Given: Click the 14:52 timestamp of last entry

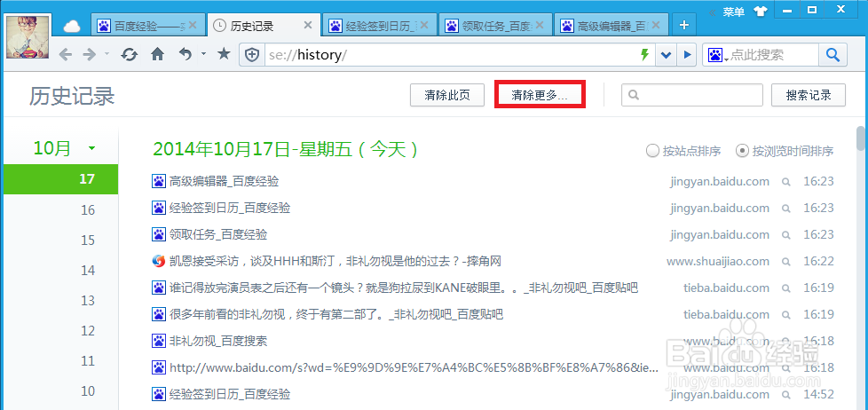Looking at the screenshot, I should (x=818, y=394).
